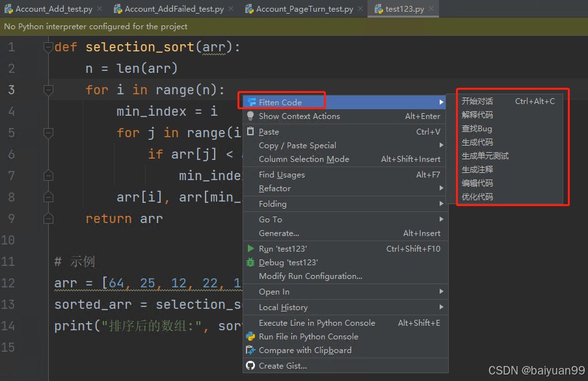Viewport: 588px width, 381px height.
Task: Click the Paste clipboard icon
Action: [x=250, y=131]
